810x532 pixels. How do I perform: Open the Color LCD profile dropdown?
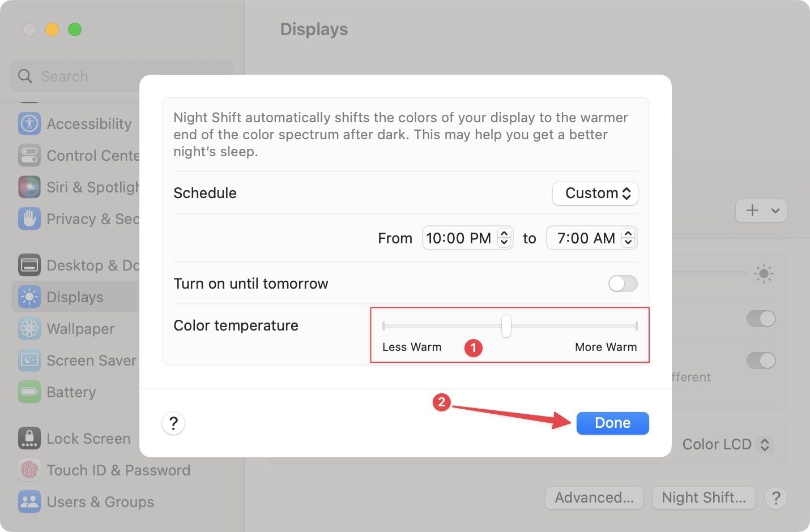tap(726, 444)
